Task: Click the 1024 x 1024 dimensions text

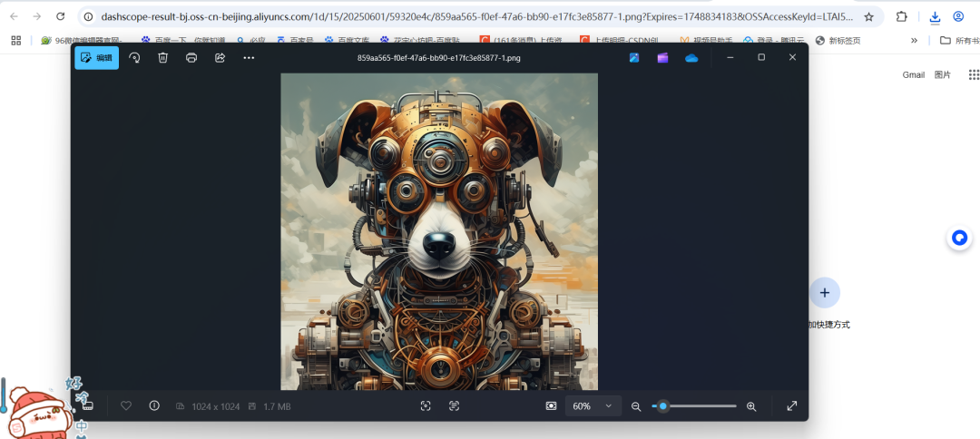Action: pos(216,406)
